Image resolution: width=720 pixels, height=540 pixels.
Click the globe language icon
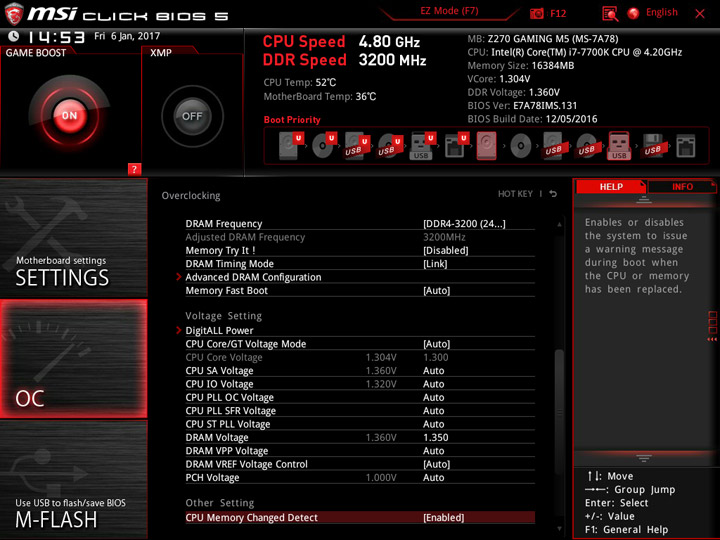pyautogui.click(x=633, y=13)
